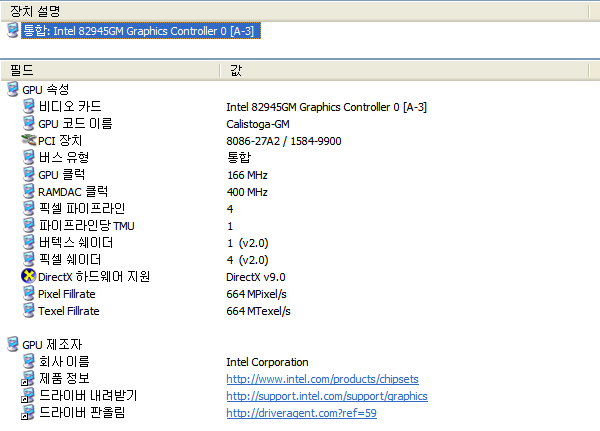Select the video card value Intel 82945GM
Image resolution: width=600 pixels, height=431 pixels.
click(x=326, y=107)
